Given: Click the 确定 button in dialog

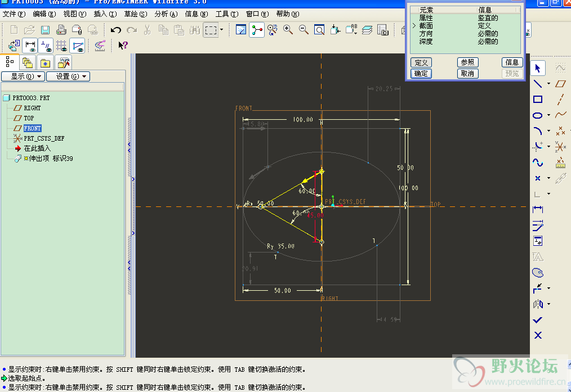Looking at the screenshot, I should coord(421,74).
